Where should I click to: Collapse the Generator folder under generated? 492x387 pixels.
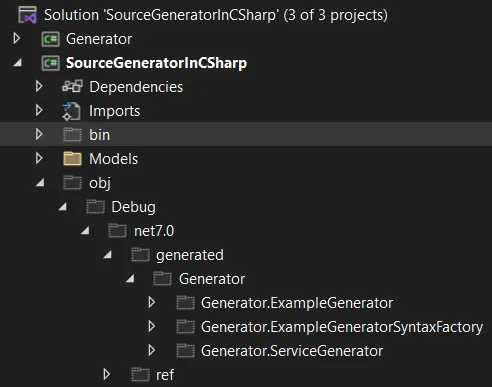click(130, 279)
